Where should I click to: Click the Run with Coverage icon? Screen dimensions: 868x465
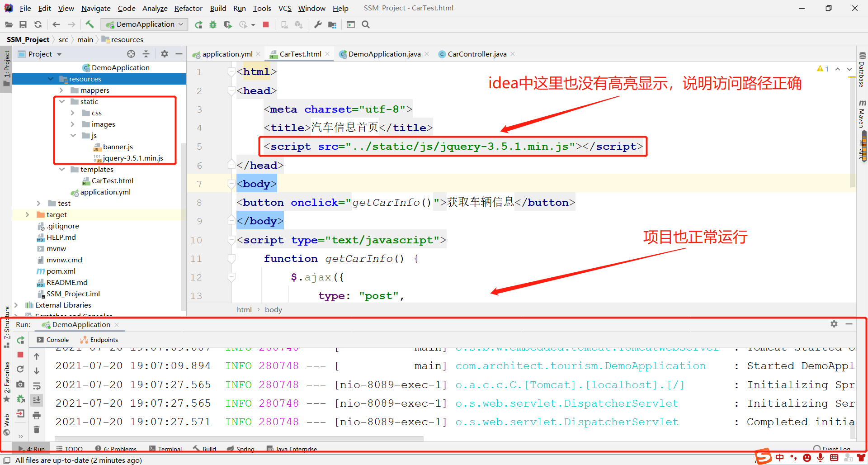tap(228, 24)
